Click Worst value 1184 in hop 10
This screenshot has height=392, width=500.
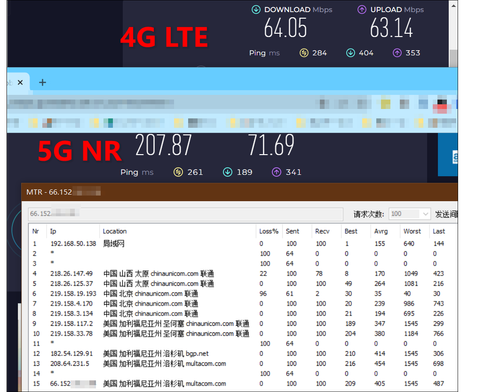click(411, 334)
